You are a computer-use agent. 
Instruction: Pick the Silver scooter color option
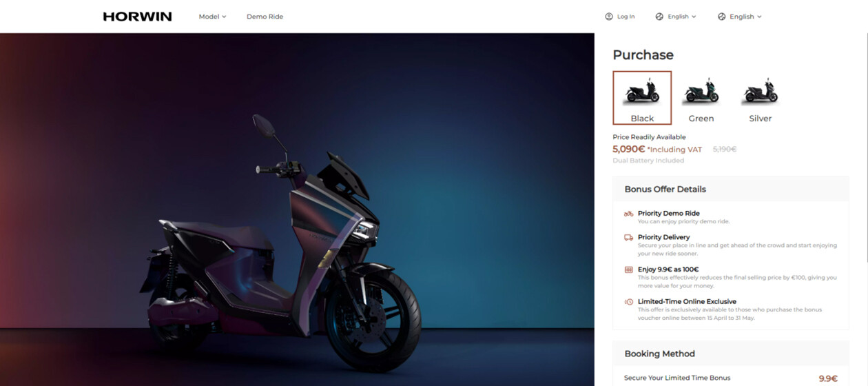coord(760,97)
